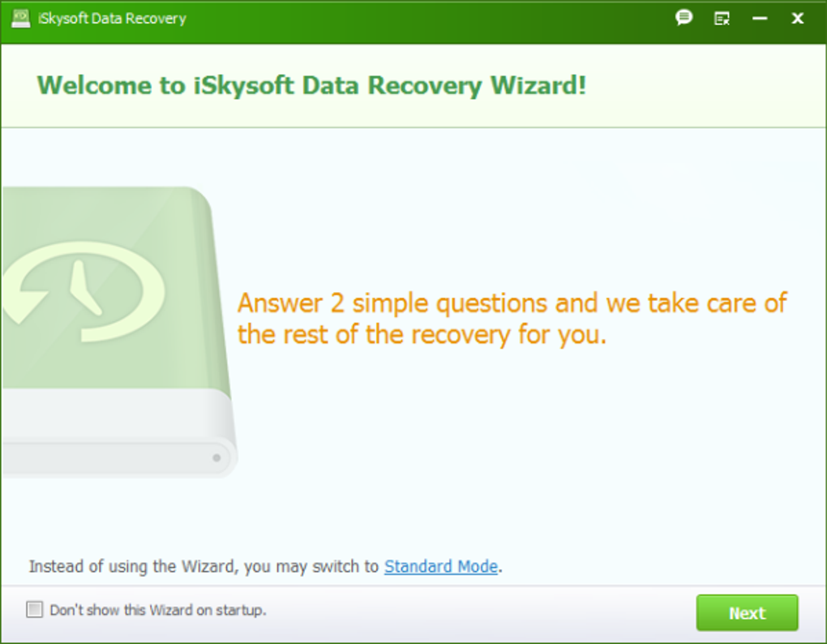Enable the don't show Wizard checkbox
Screen dimensions: 827x644
click(35, 610)
